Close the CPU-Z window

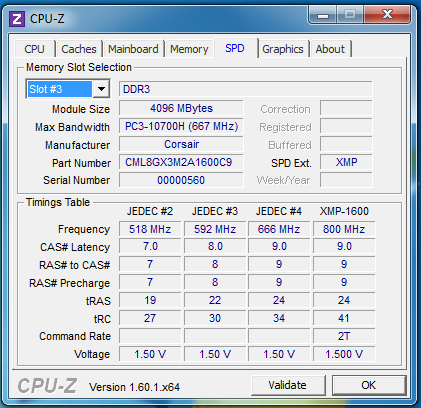tap(387, 15)
